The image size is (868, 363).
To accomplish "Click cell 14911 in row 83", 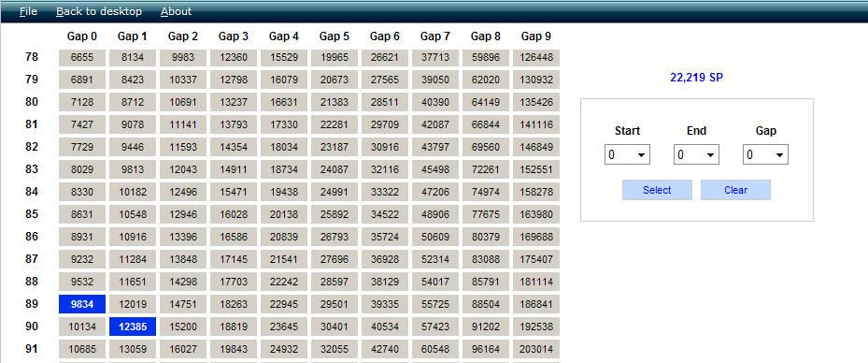I will click(x=233, y=169).
